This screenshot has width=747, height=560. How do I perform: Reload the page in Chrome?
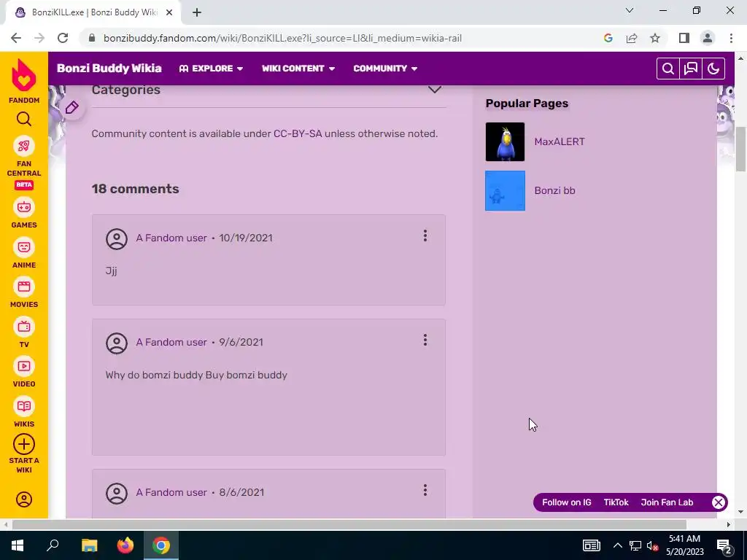coord(63,38)
